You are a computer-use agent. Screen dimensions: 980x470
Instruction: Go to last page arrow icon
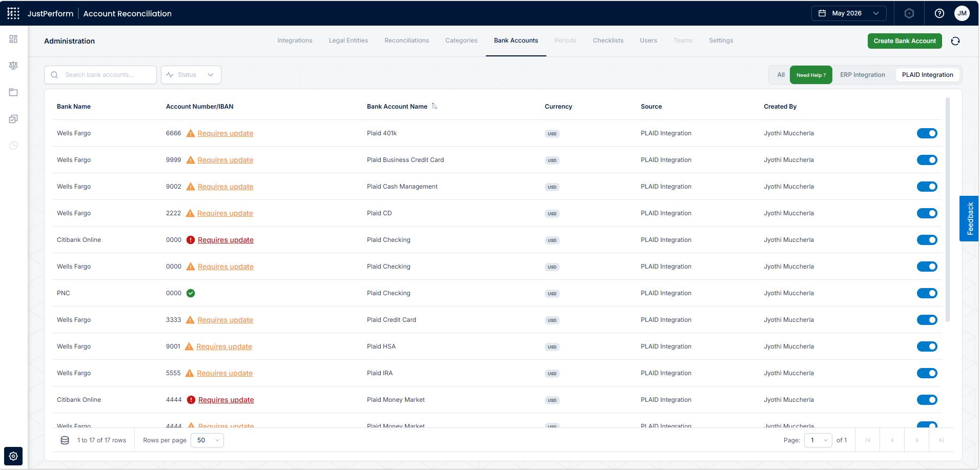point(942,440)
